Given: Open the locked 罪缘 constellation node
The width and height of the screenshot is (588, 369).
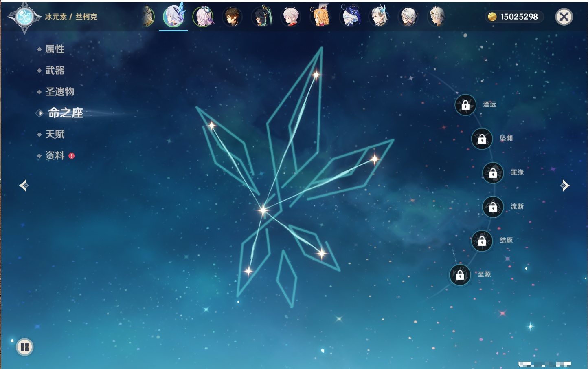Looking at the screenshot, I should pyautogui.click(x=493, y=173).
